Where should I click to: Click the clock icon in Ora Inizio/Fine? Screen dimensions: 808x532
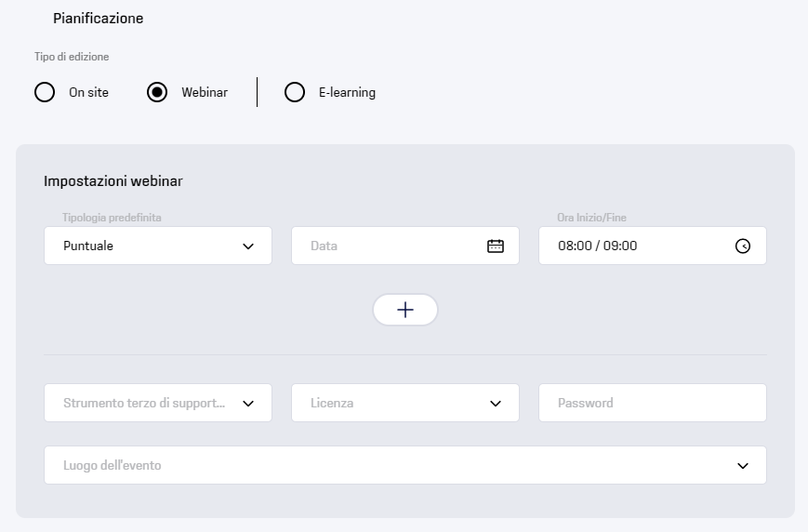pyautogui.click(x=743, y=246)
